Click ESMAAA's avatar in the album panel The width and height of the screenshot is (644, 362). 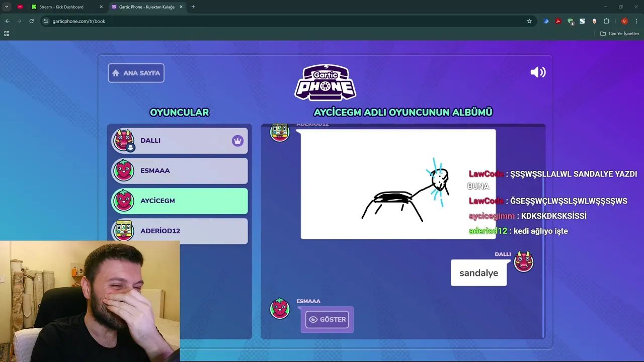(280, 308)
